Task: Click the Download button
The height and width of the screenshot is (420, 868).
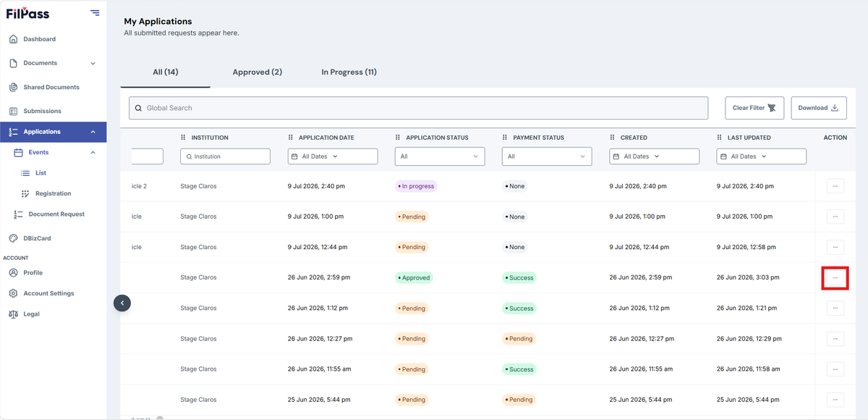Action: (818, 108)
